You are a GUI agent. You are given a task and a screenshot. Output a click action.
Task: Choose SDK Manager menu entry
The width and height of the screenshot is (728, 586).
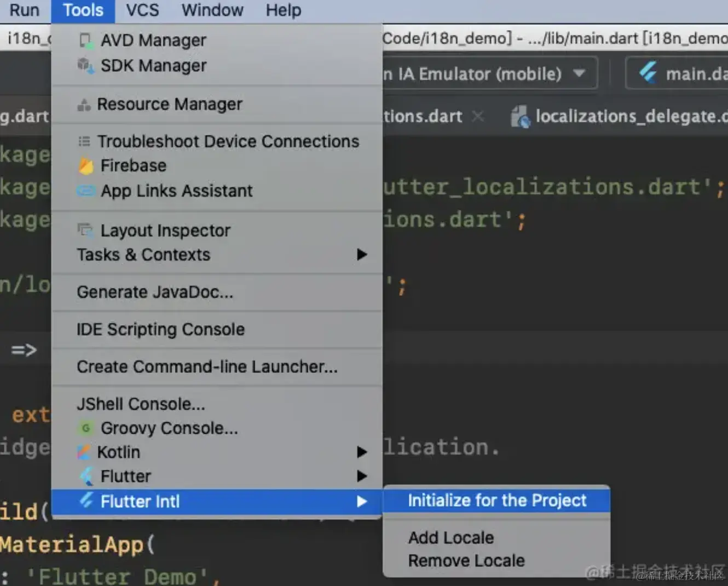tap(217, 66)
